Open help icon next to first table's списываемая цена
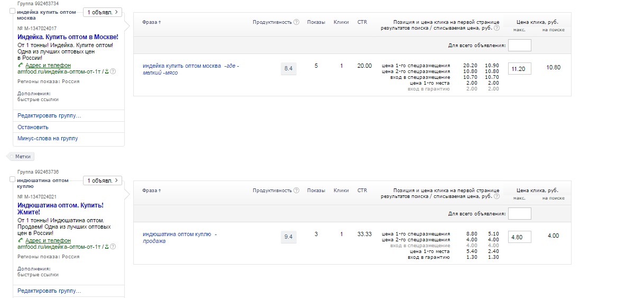The height and width of the screenshot is (298, 644). (x=496, y=28)
